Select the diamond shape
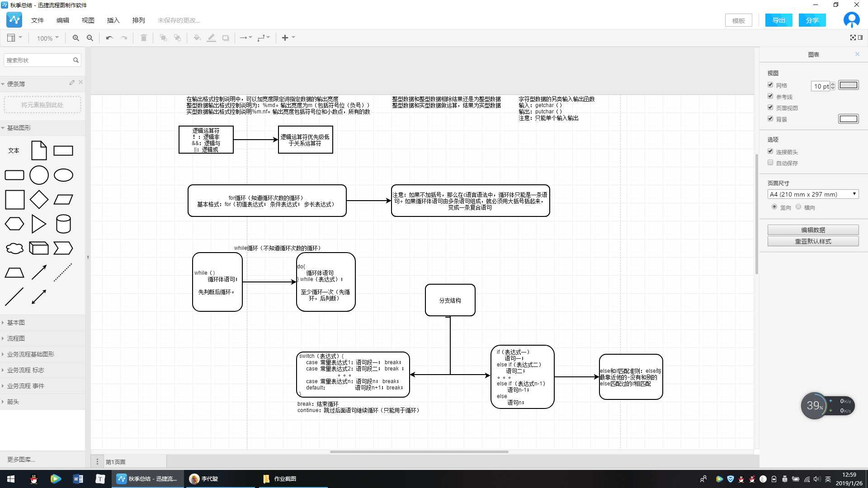The height and width of the screenshot is (488, 868). (39, 199)
